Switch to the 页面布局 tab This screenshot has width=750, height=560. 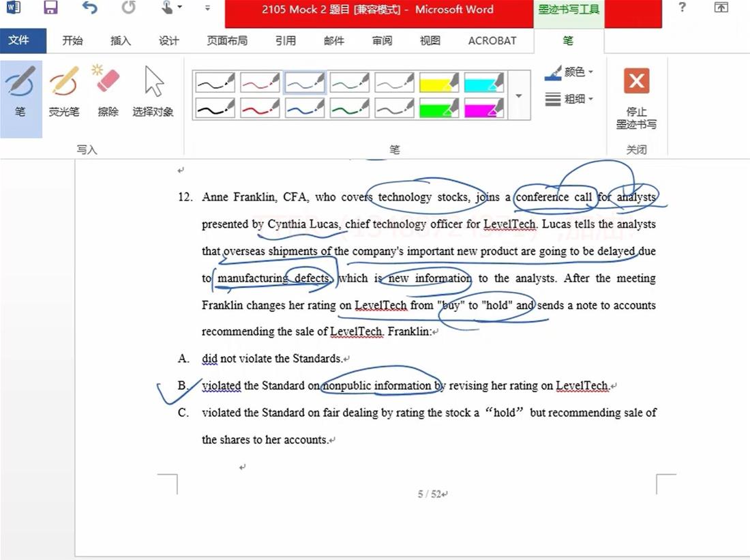click(x=227, y=41)
